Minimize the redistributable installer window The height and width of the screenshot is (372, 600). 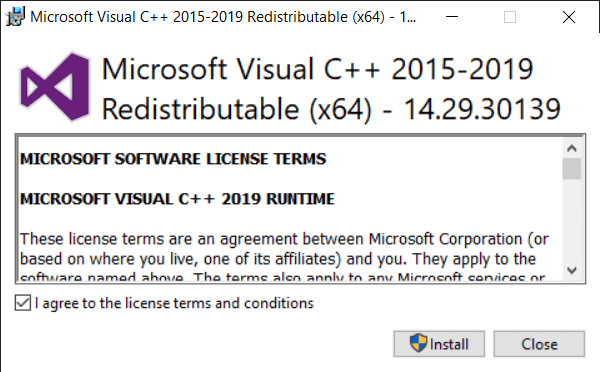pos(452,17)
